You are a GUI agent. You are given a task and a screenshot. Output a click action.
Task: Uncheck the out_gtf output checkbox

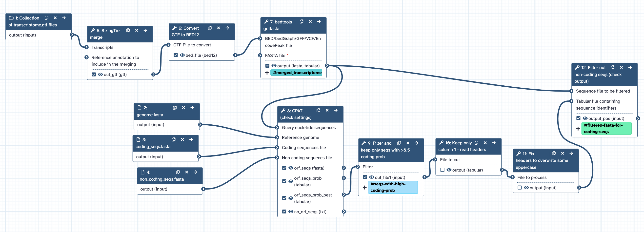(x=94, y=75)
